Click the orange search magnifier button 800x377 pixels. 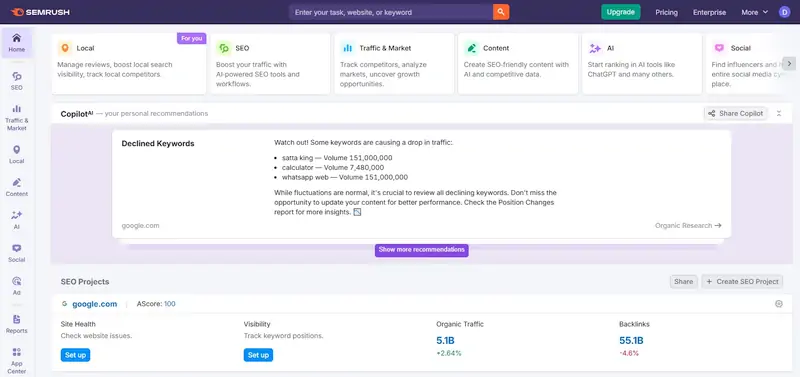click(x=501, y=12)
